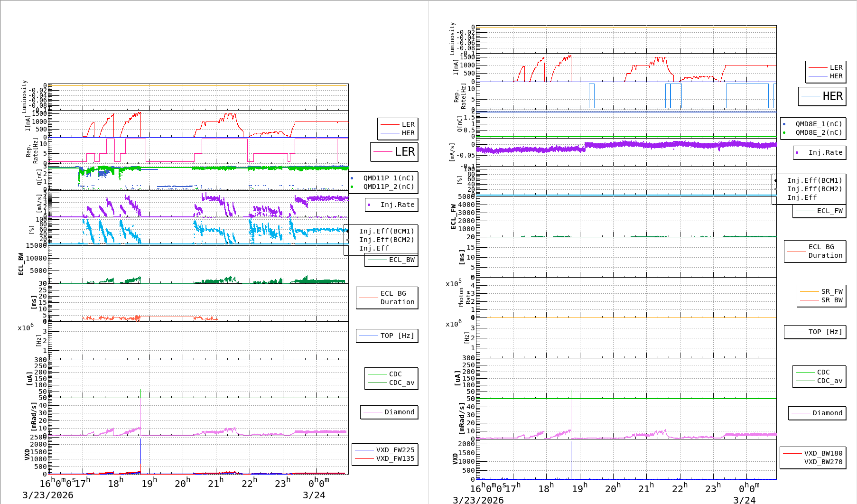Click the VXD_BW180 legend entry
The width and height of the screenshot is (857, 504).
click(x=823, y=453)
